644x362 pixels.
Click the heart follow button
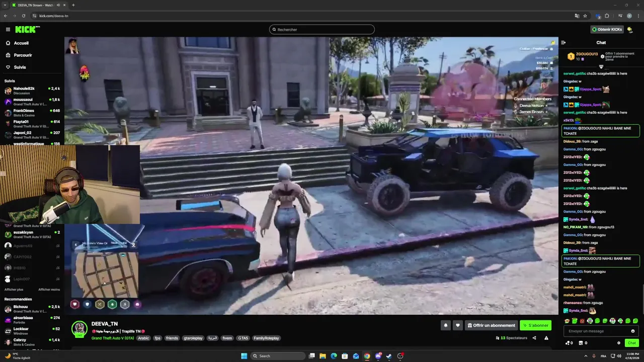point(457,325)
